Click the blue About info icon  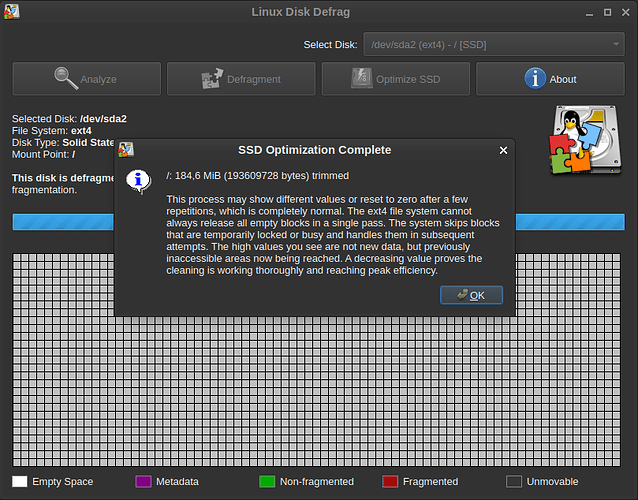tap(535, 78)
